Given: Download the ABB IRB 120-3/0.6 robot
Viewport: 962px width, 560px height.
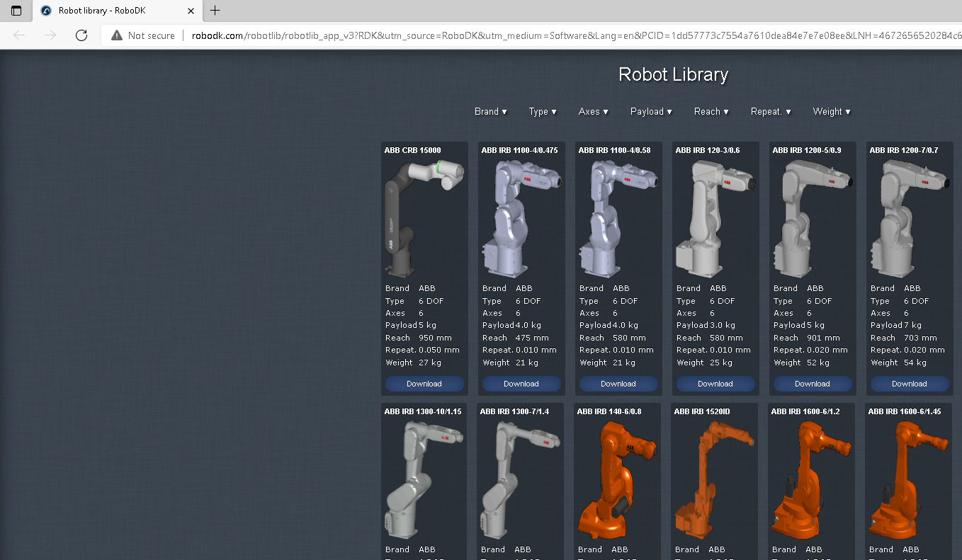Looking at the screenshot, I should pos(715,384).
